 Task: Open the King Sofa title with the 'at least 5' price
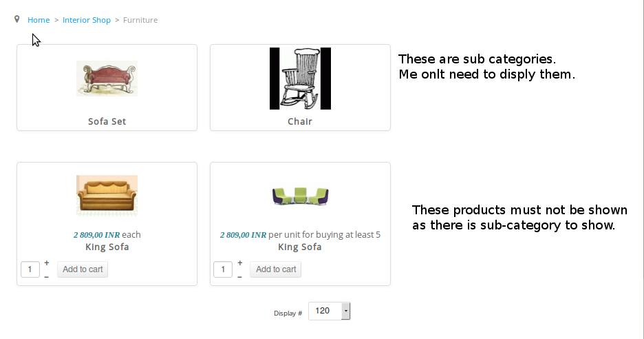coord(300,247)
